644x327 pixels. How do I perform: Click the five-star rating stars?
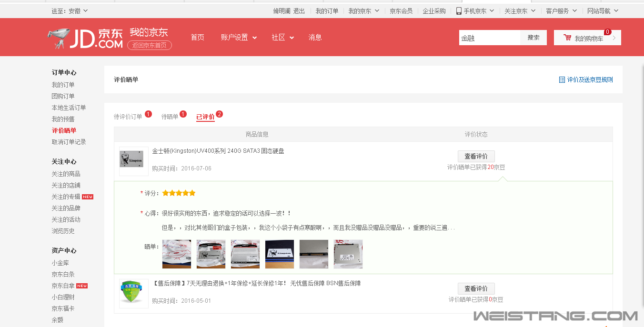click(x=179, y=193)
